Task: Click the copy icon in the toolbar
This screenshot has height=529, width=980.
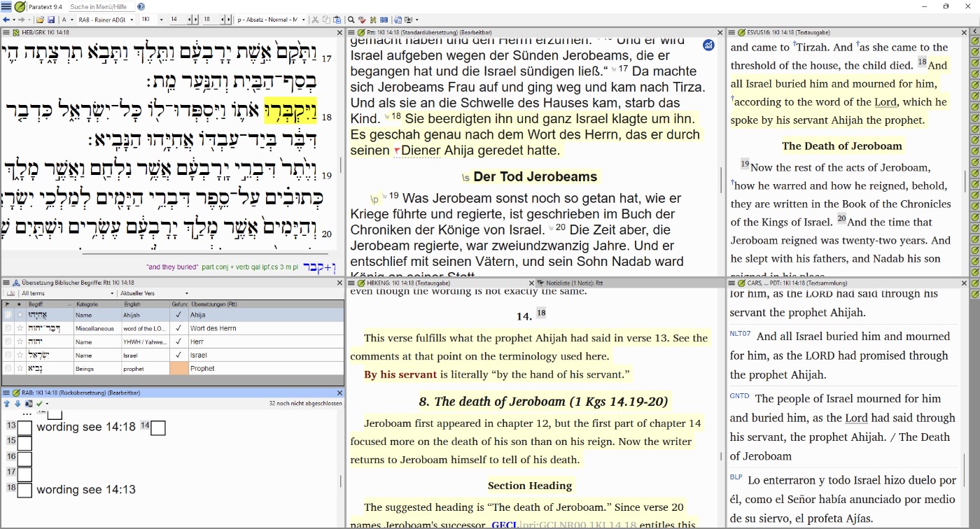Action: click(326, 20)
